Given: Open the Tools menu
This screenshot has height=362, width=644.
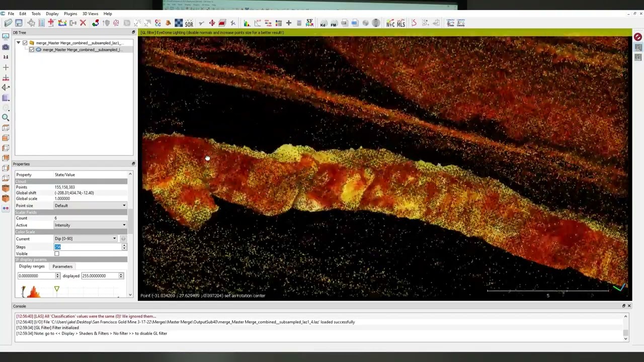Looking at the screenshot, I should [x=36, y=14].
